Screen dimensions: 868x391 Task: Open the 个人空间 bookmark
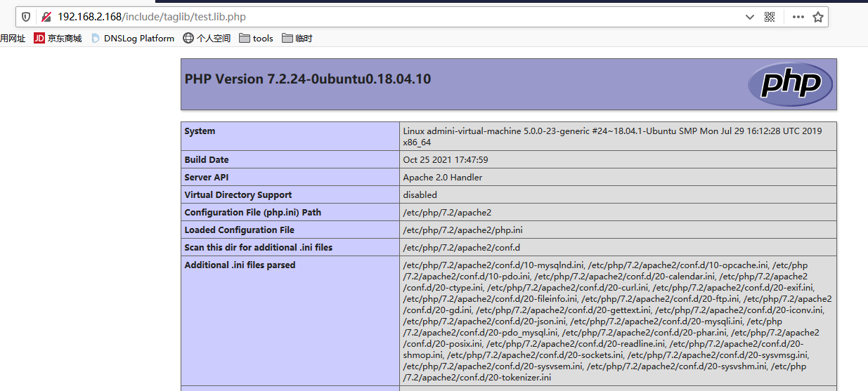207,39
